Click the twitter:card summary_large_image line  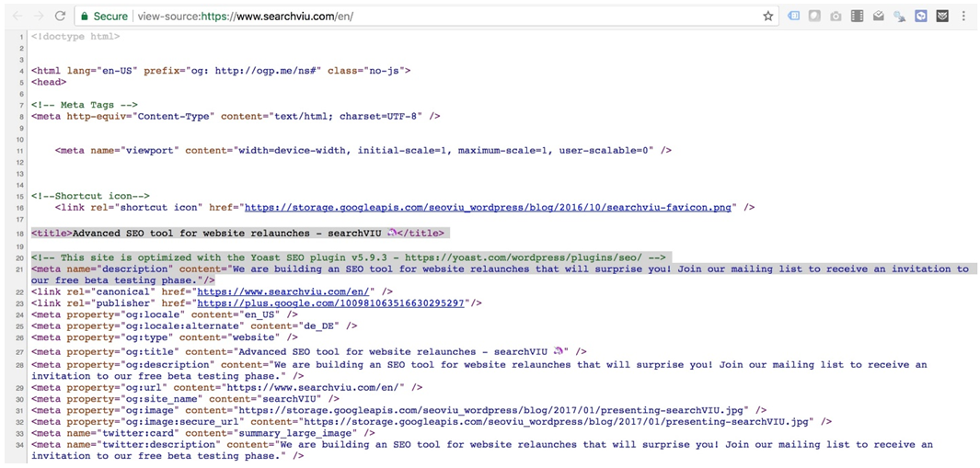pos(203,433)
